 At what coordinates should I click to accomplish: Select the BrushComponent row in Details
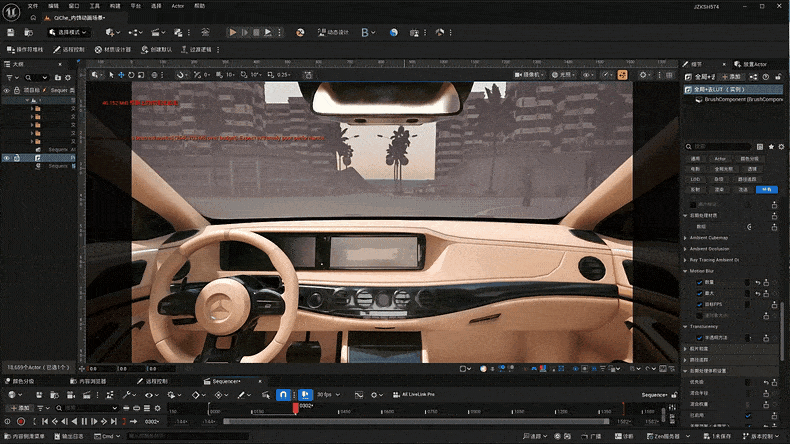click(x=739, y=99)
